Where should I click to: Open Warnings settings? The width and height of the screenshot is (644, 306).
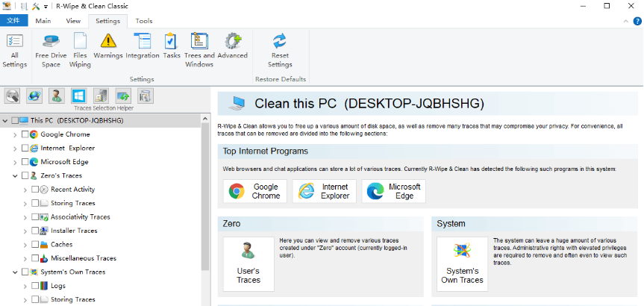tap(108, 46)
